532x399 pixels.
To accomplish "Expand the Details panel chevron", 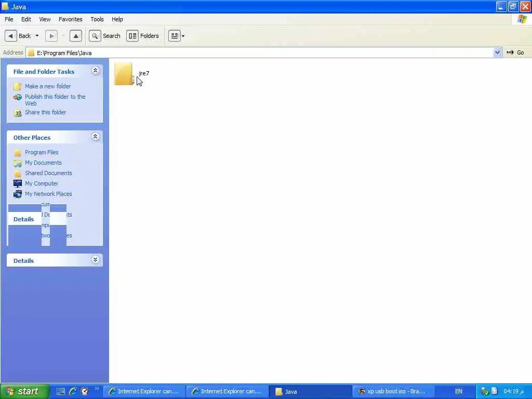I will (x=96, y=260).
